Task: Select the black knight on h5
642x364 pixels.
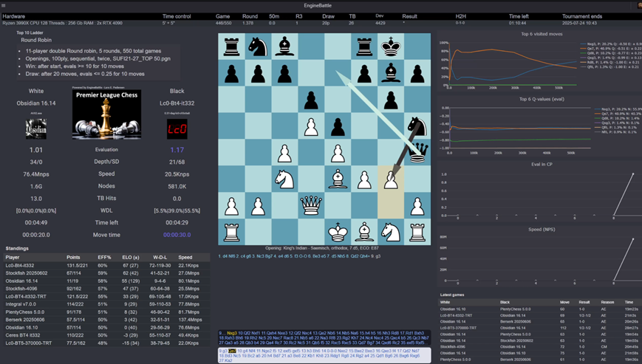Action: tap(417, 126)
